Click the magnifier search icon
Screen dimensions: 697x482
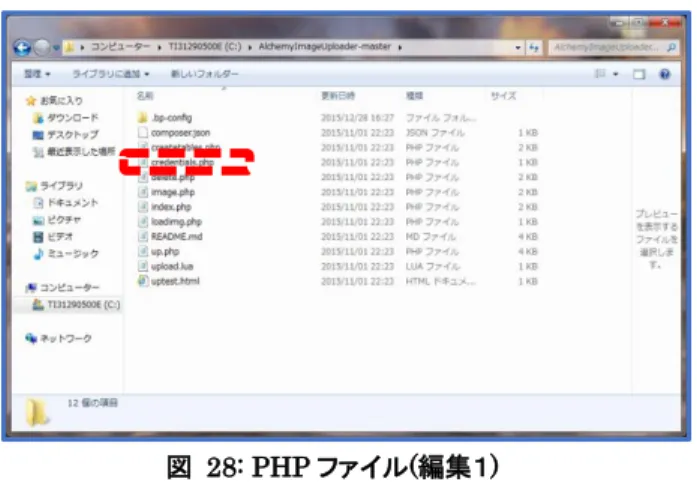pos(671,47)
